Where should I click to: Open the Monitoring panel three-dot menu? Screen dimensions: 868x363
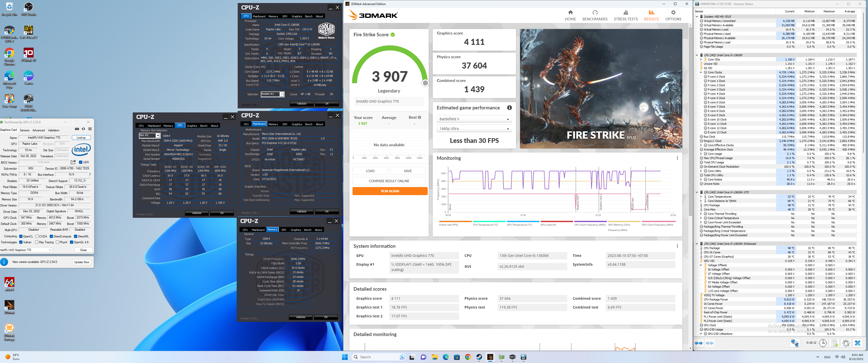[677, 158]
